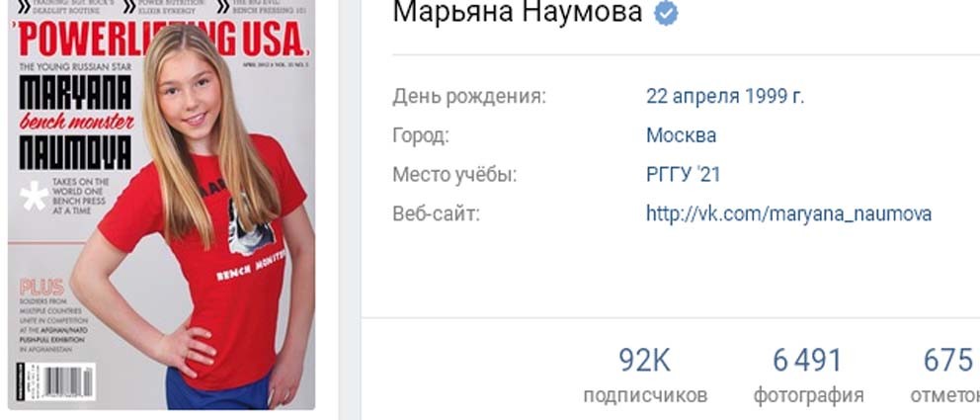This screenshot has height=420, width=980.
Task: Click the День рождения label
Action: click(469, 97)
